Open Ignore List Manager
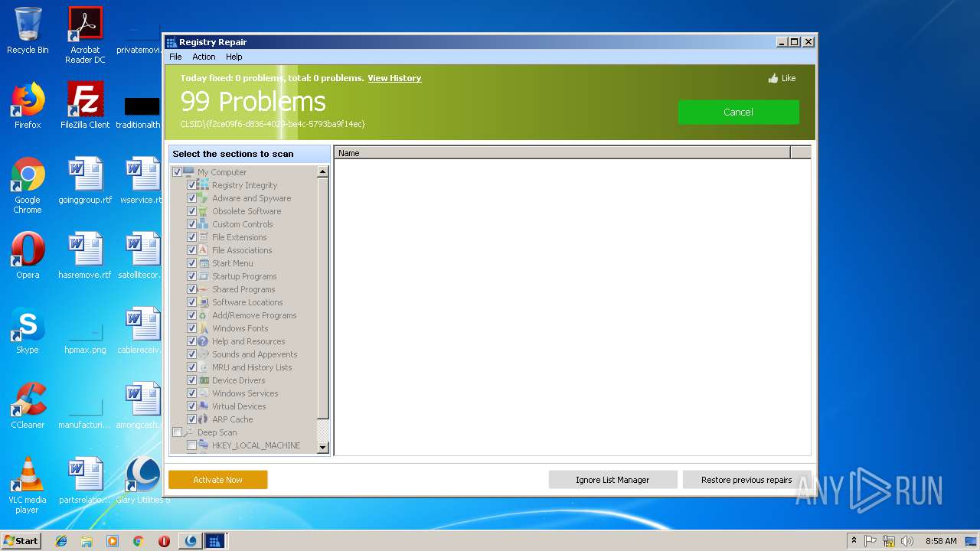980x551 pixels. (612, 480)
